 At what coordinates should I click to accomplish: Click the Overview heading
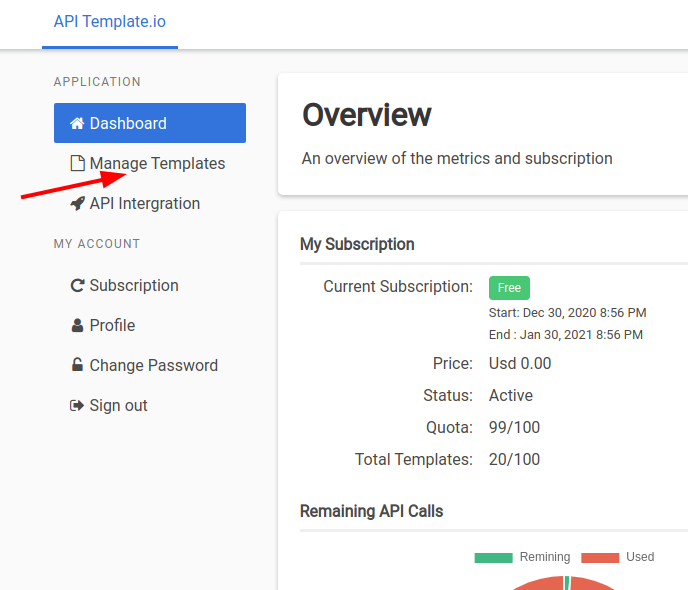[367, 115]
